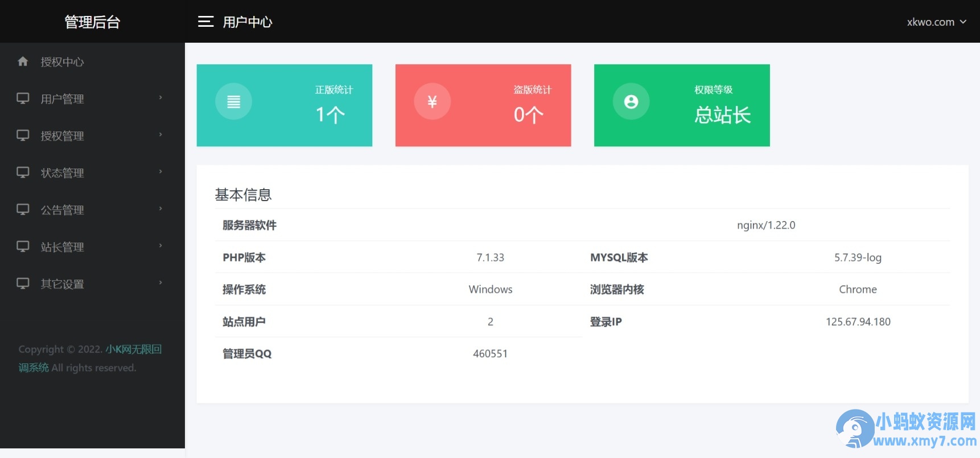The width and height of the screenshot is (980, 458).
Task: Expand the 站长管理 chevron
Action: [x=160, y=246]
